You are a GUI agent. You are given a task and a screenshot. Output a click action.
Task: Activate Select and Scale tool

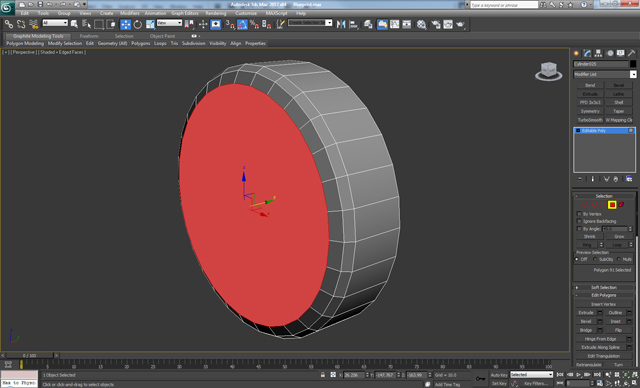tap(150, 24)
